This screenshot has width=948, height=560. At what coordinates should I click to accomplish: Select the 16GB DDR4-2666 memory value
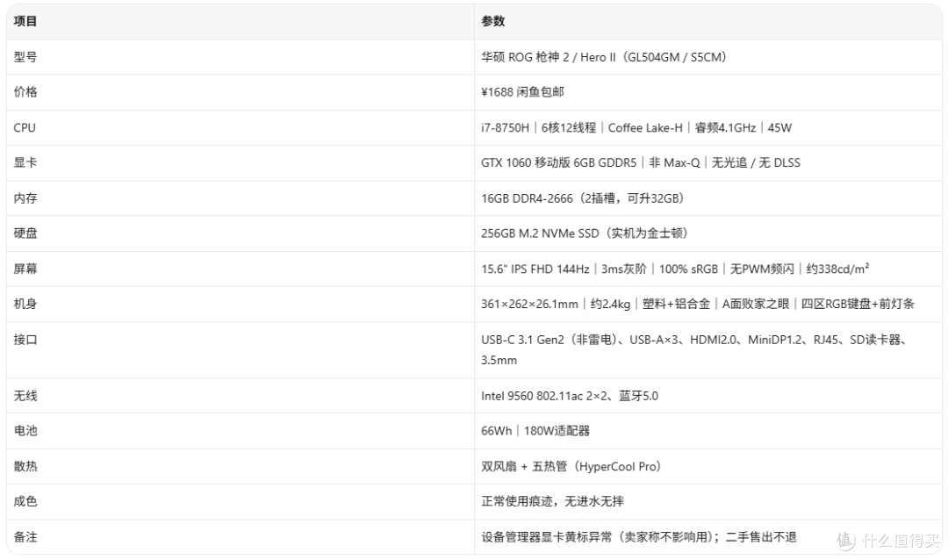coord(527,198)
